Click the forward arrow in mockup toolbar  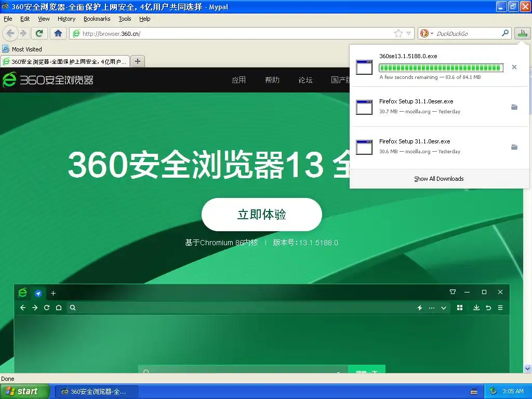coord(35,308)
